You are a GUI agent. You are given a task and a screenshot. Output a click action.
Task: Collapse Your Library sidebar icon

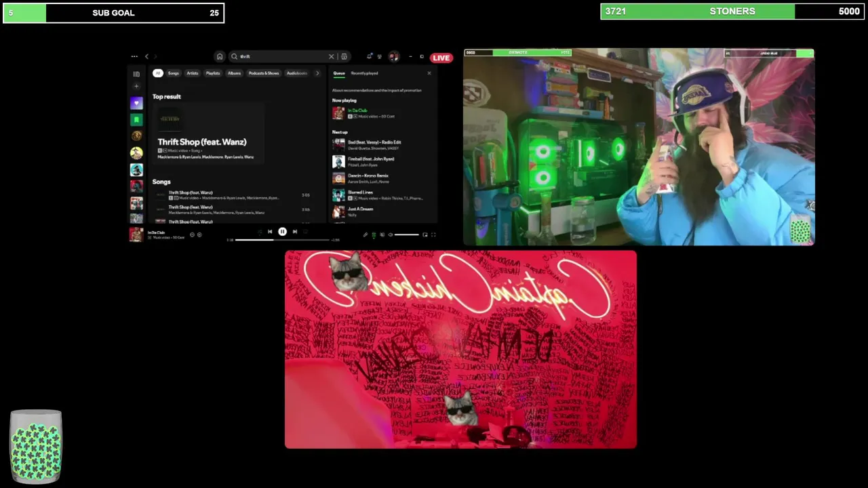[136, 74]
